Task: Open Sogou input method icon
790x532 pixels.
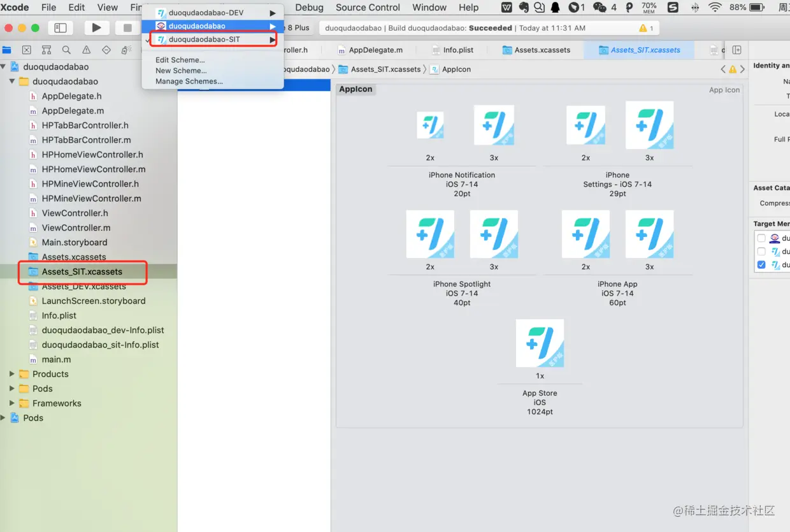Action: pos(673,8)
